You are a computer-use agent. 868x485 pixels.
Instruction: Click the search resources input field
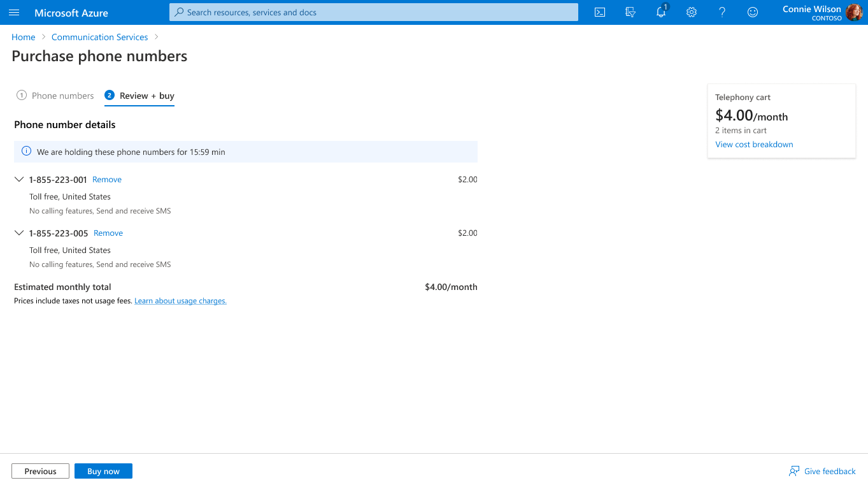(x=374, y=12)
